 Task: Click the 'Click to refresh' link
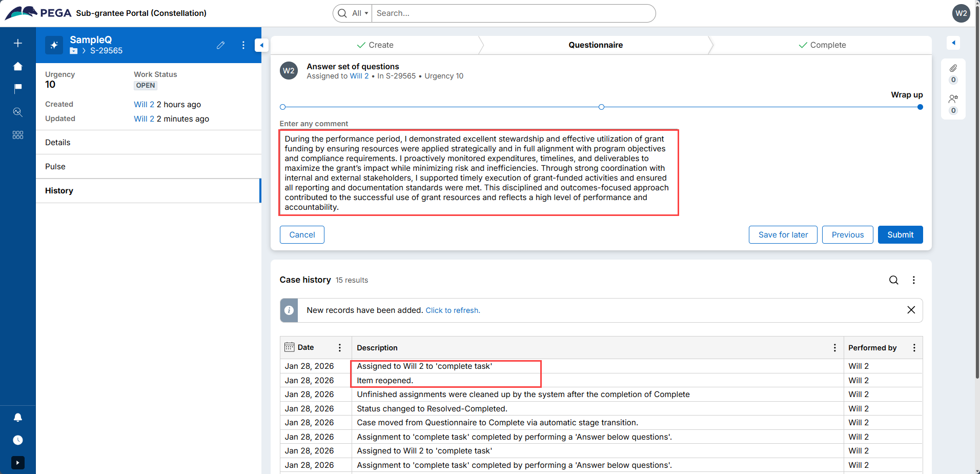coord(453,310)
